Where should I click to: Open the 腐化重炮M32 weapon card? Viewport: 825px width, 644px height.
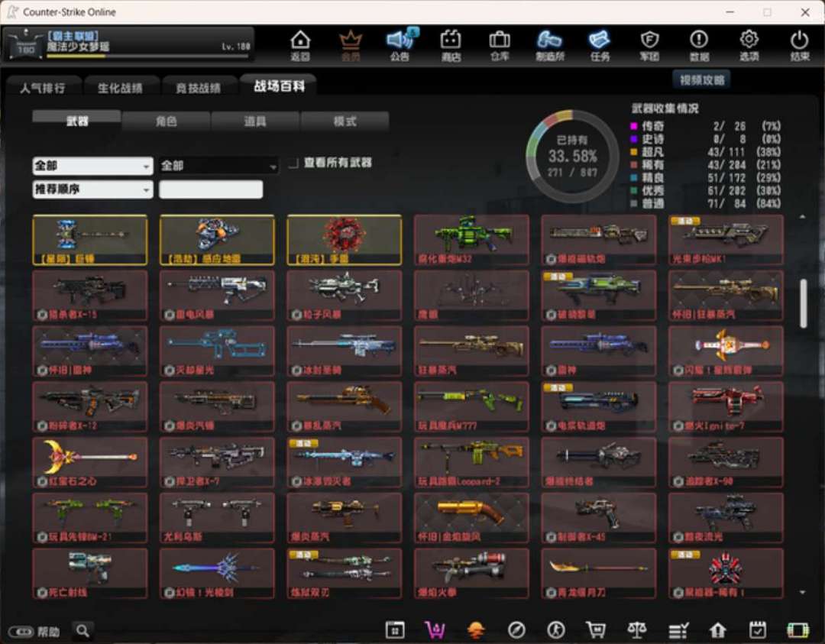(x=471, y=240)
